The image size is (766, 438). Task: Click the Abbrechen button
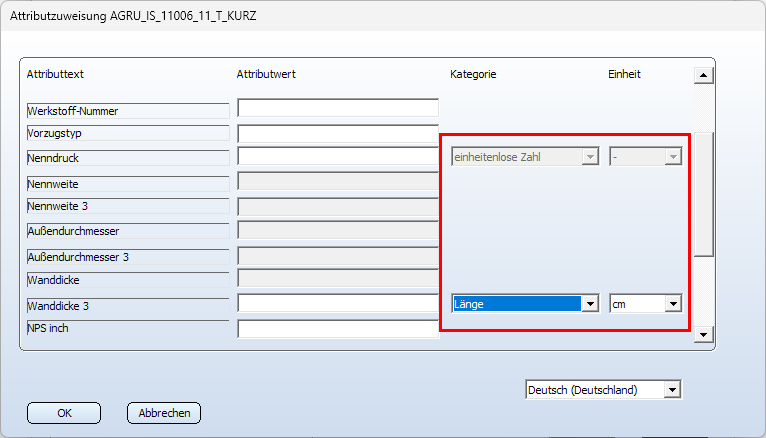click(164, 413)
